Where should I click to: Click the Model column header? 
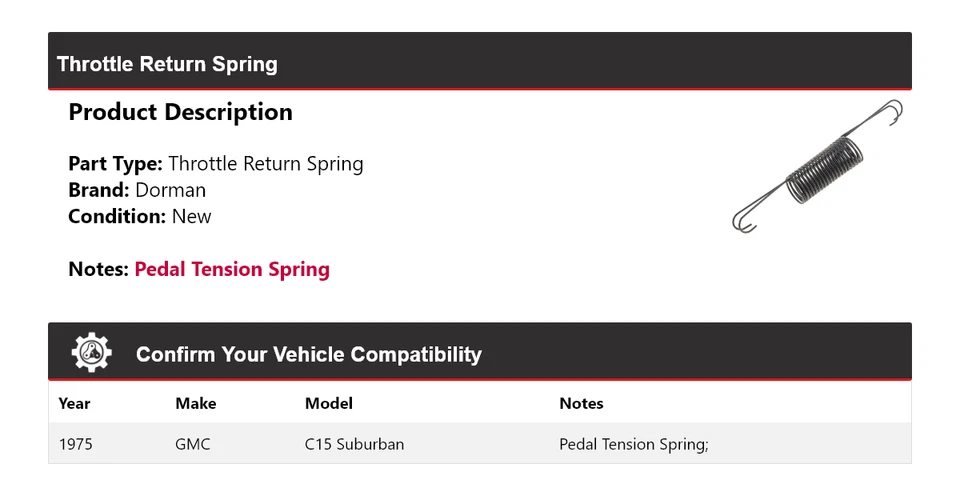pyautogui.click(x=328, y=404)
